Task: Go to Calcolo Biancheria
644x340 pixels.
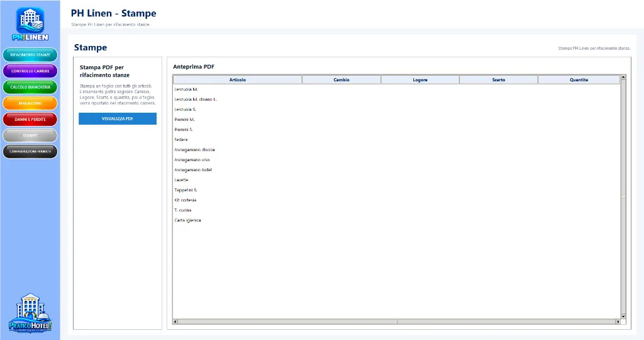Action: (x=30, y=87)
